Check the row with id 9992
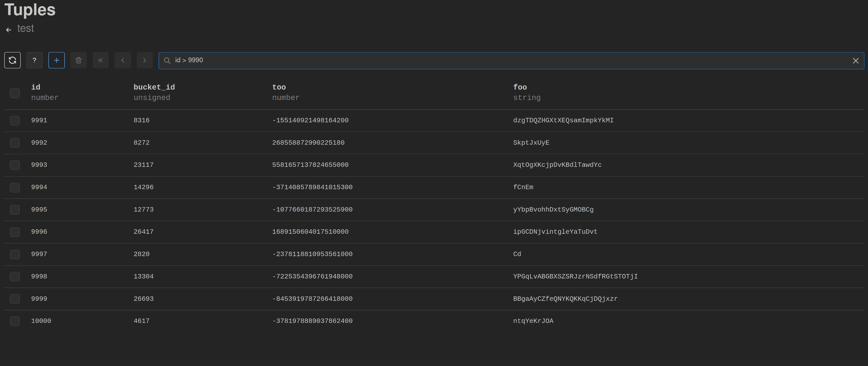Screen dimensions: 868x366 tap(15, 143)
